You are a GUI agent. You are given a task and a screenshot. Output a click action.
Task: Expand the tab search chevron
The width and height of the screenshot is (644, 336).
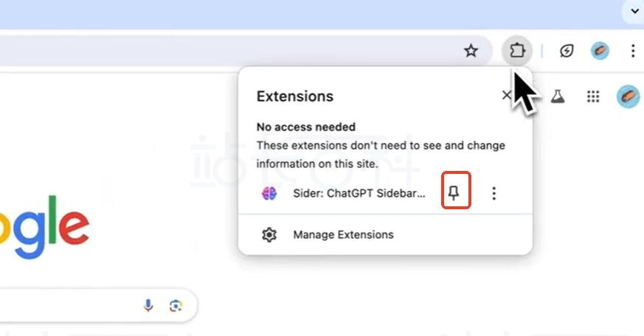click(x=634, y=11)
